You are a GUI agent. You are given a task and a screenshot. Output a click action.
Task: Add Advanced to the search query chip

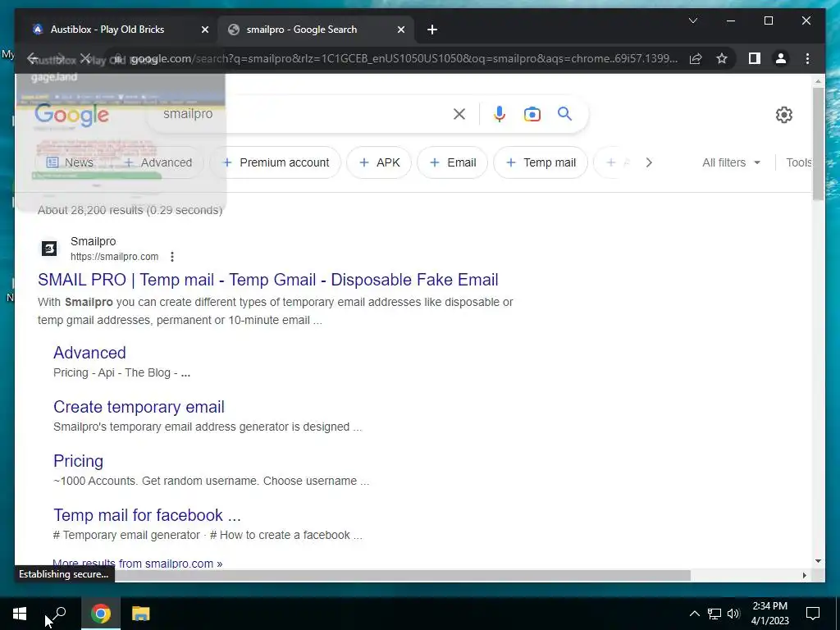click(158, 162)
